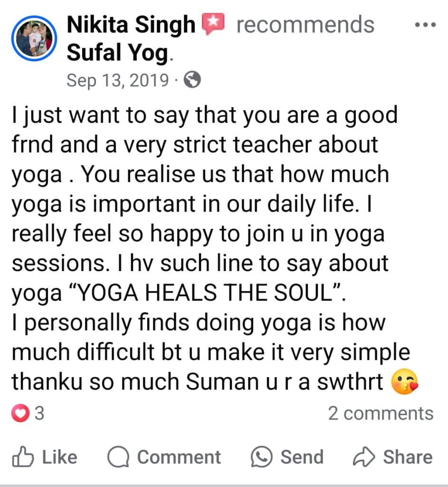This screenshot has width=448, height=487.
Task: Click the Share arrow icon
Action: pyautogui.click(x=364, y=457)
